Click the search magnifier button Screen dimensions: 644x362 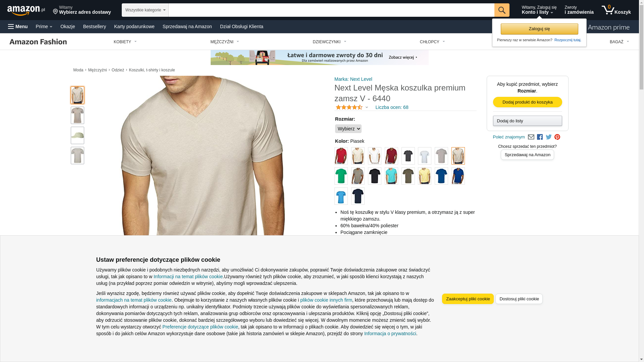coord(502,10)
